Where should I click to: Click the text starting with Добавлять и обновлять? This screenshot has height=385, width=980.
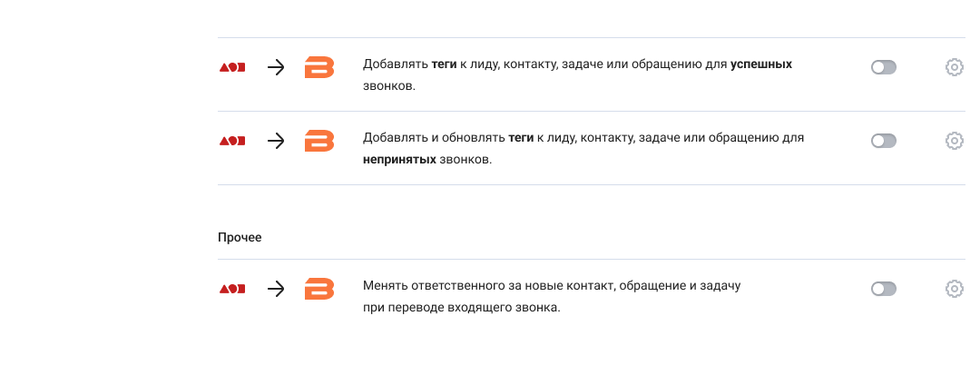tap(583, 139)
